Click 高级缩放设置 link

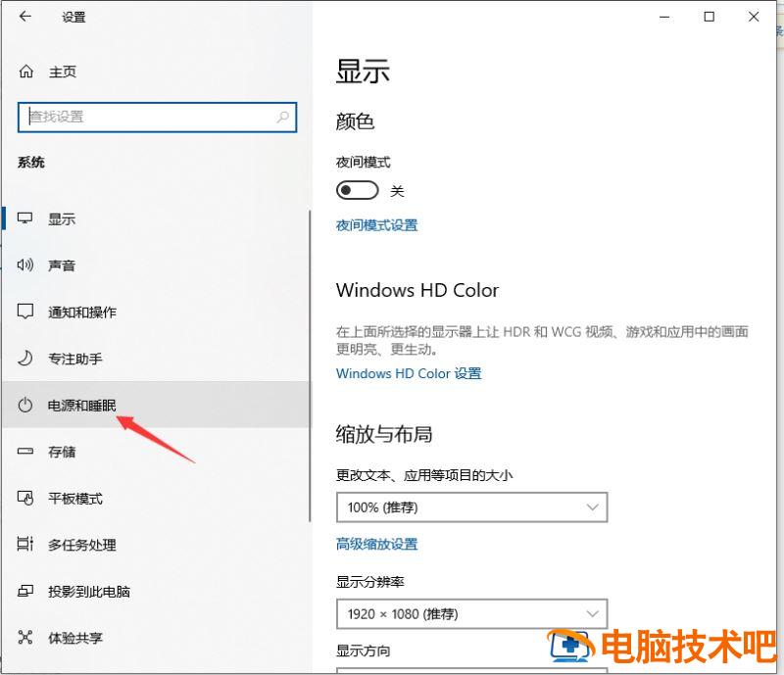377,545
